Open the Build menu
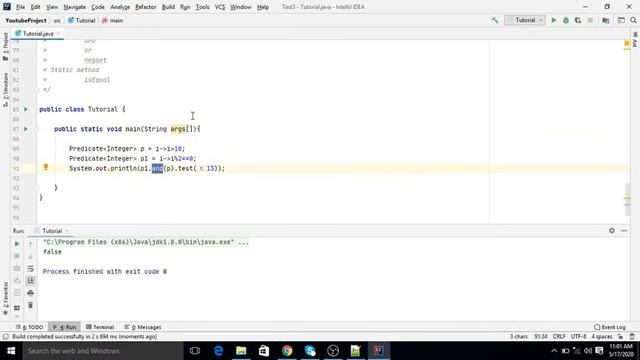The height and width of the screenshot is (360, 640). (168, 7)
